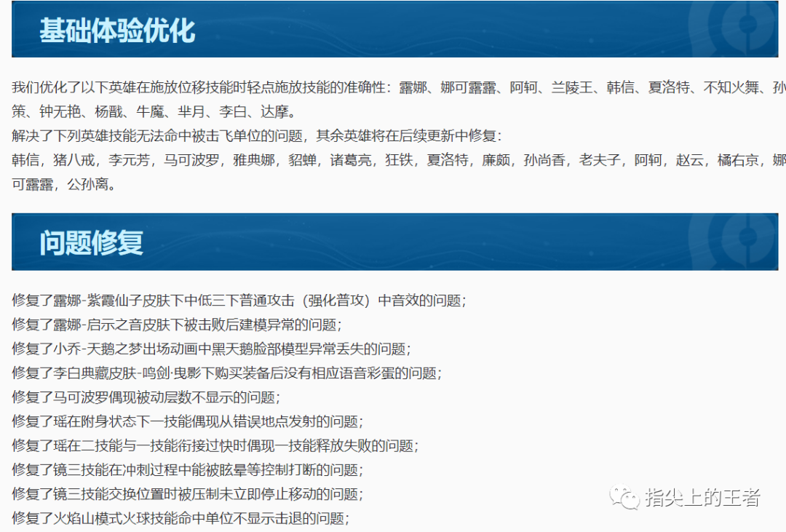Click the fix note about 李白典藏皮肤-鸣剑·曳影
Viewport: 786px width, 532px height.
(x=227, y=373)
